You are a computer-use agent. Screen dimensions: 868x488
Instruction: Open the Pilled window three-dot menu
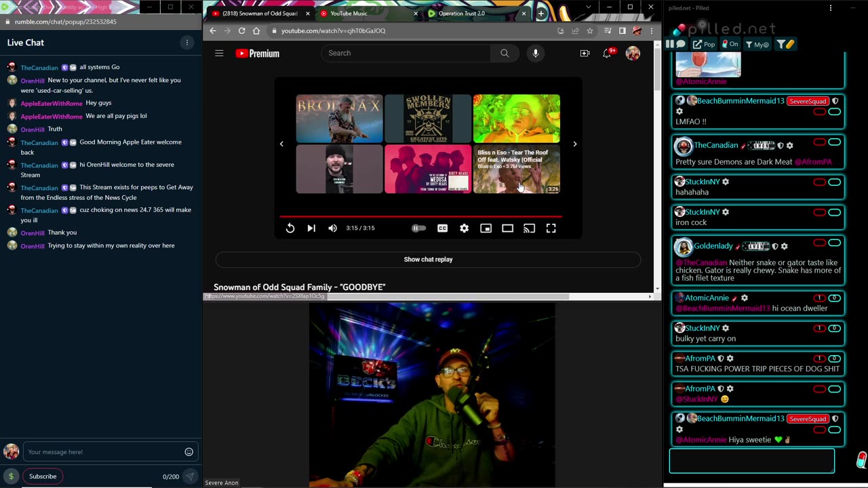(831, 8)
